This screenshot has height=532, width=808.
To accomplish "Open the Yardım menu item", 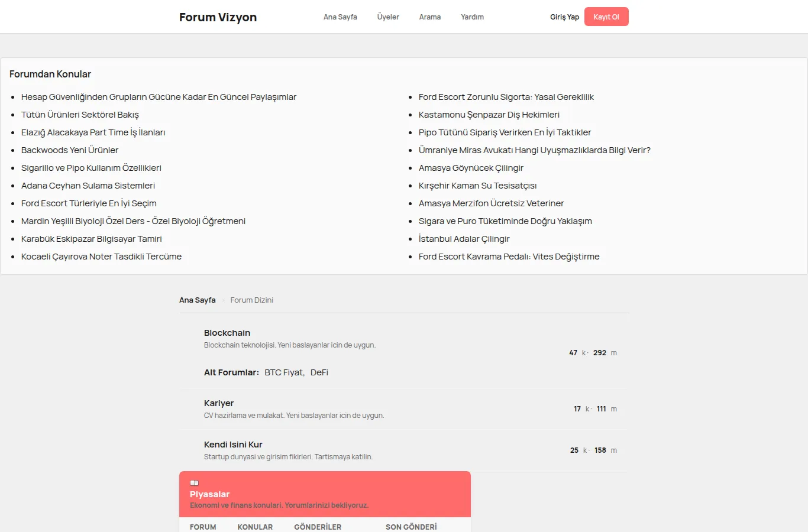I will pos(472,17).
